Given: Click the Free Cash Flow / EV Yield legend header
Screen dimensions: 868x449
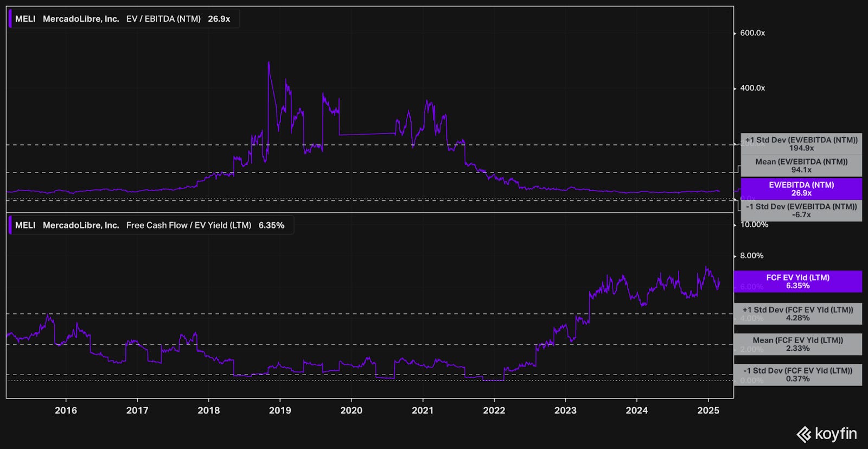Looking at the screenshot, I should tap(151, 225).
